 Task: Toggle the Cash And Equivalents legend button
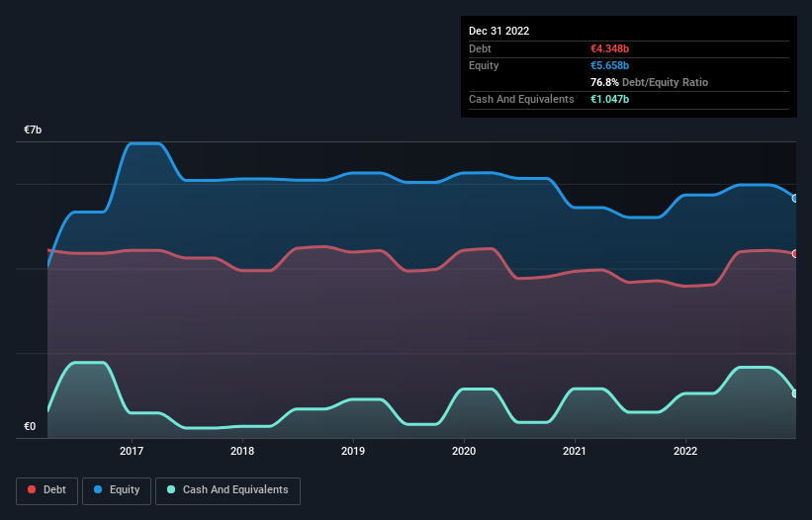point(227,490)
